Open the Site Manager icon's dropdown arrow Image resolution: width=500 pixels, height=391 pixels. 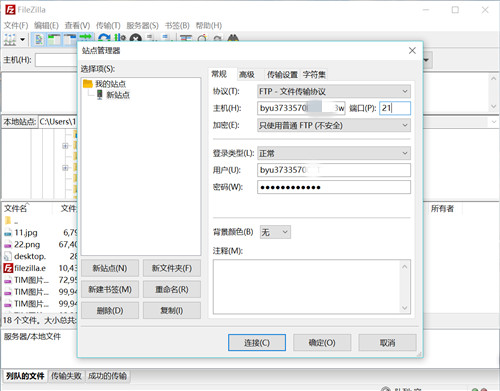pyautogui.click(x=23, y=39)
